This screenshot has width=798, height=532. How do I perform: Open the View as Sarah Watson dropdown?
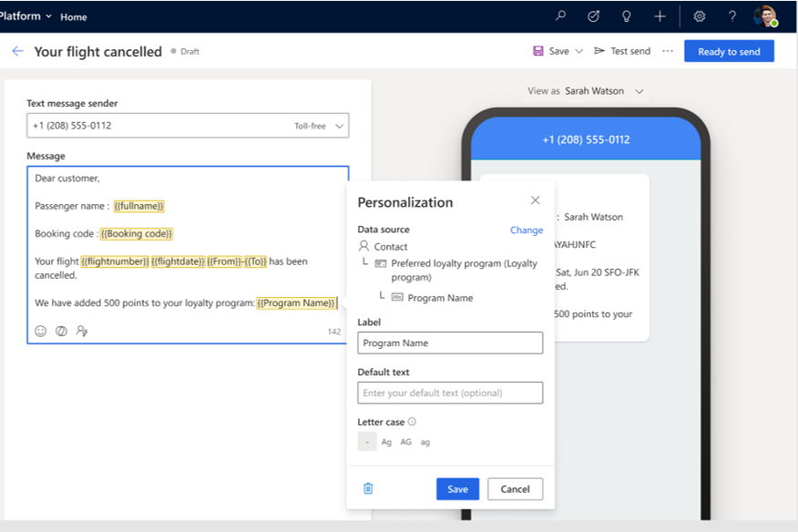[639, 91]
